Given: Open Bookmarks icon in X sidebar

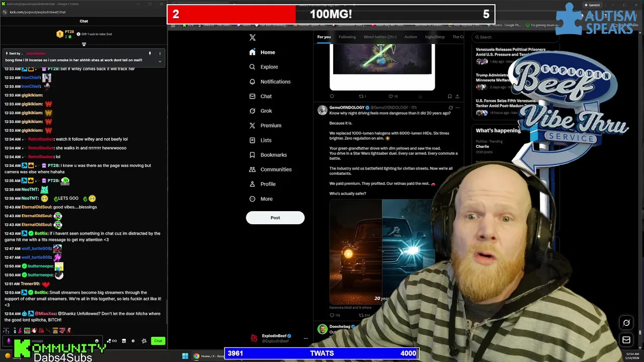Looking at the screenshot, I should 253,155.
